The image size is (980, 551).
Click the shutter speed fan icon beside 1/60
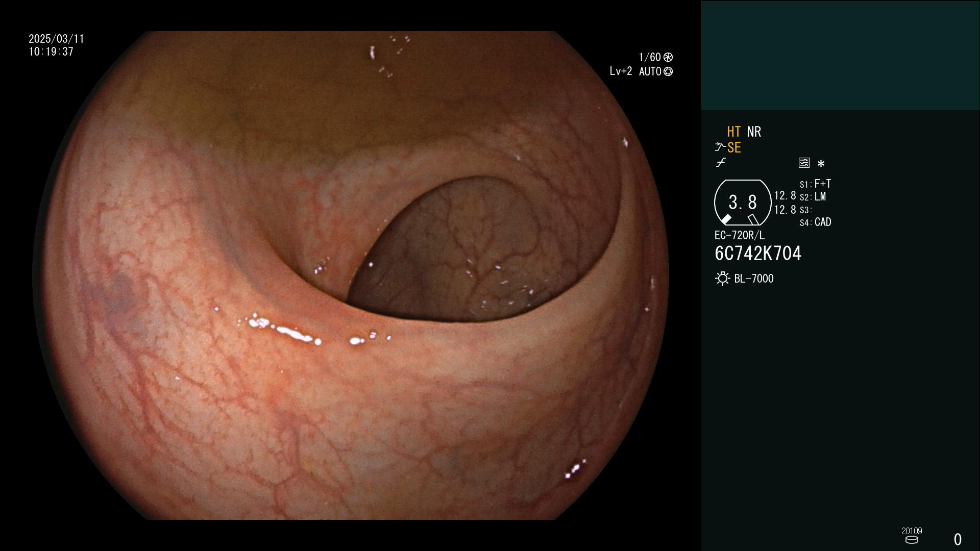668,57
